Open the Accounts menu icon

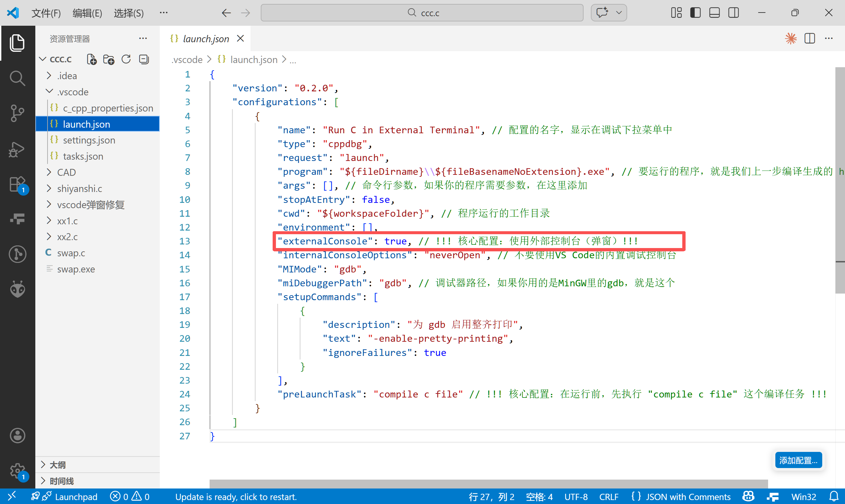pyautogui.click(x=17, y=435)
